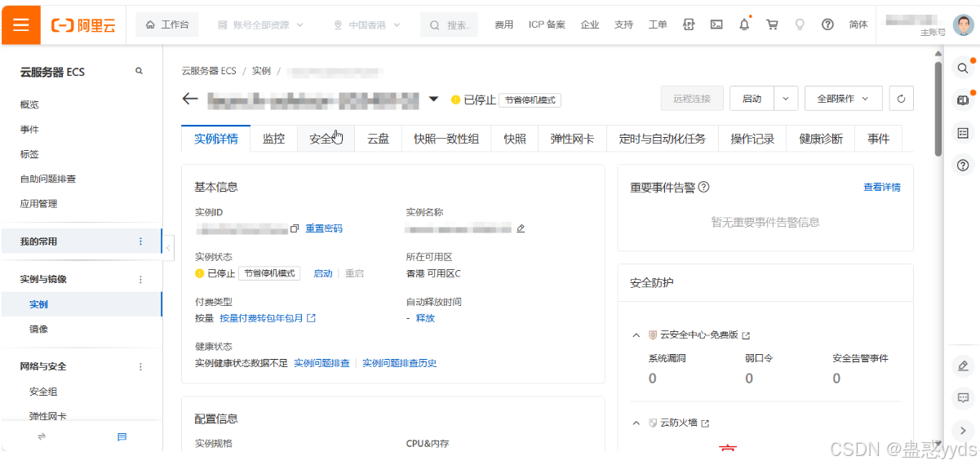Click ICP 备案 in top menu
Image resolution: width=980 pixels, height=465 pixels.
point(547,24)
